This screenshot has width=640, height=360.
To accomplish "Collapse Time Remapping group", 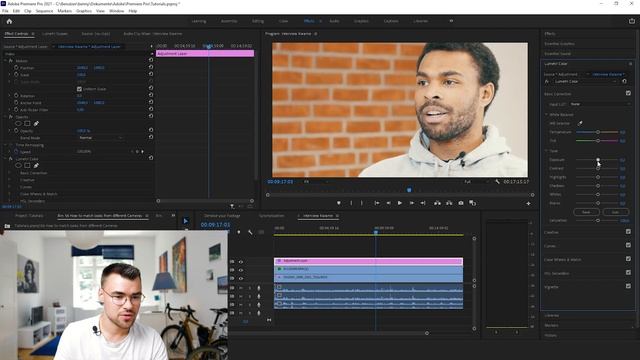I will (6, 145).
